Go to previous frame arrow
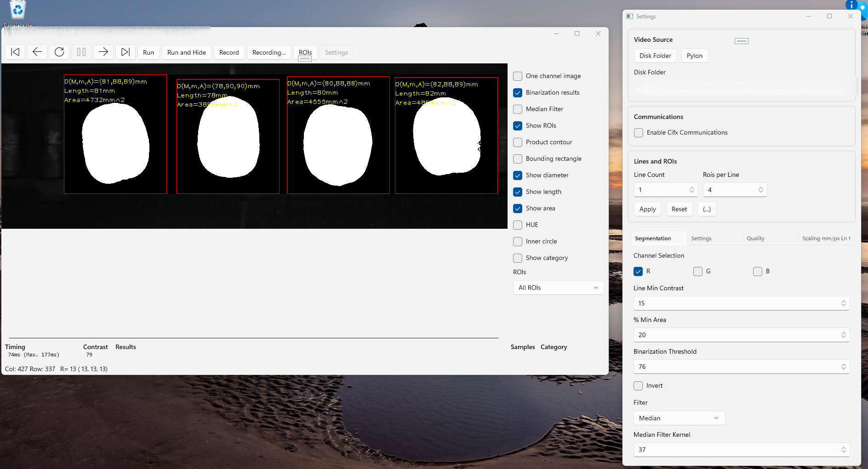The image size is (868, 469). [37, 52]
